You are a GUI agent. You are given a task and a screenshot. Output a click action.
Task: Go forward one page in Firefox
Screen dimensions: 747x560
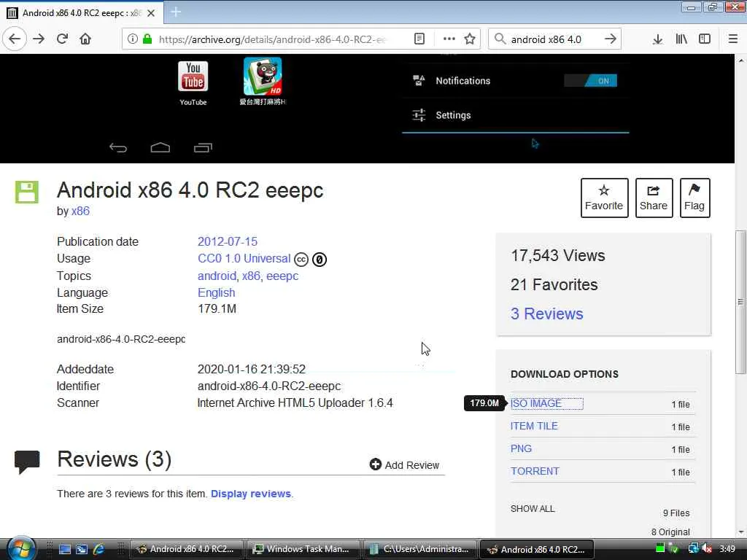(39, 39)
